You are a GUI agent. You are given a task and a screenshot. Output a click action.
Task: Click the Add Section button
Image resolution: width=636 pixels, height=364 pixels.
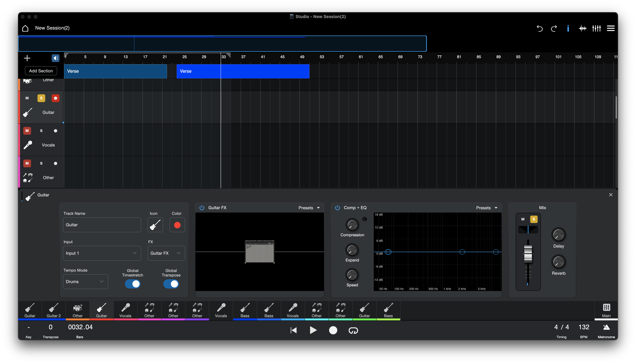point(41,71)
